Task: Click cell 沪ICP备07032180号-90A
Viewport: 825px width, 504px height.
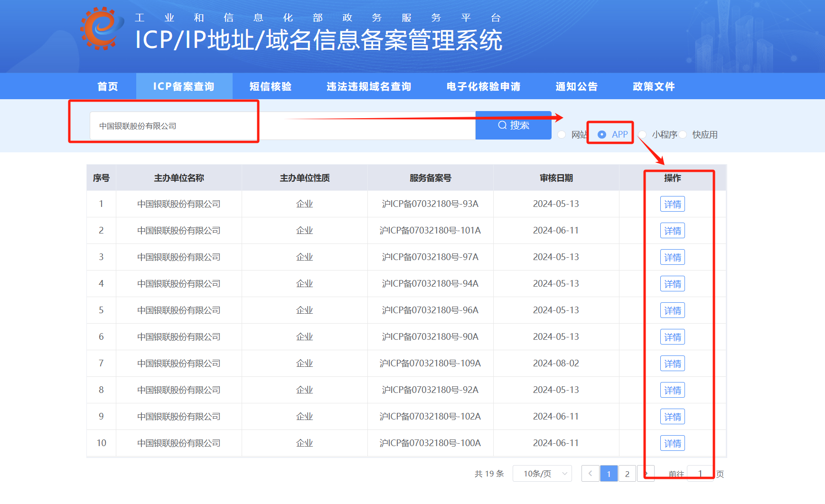Action: click(x=430, y=337)
